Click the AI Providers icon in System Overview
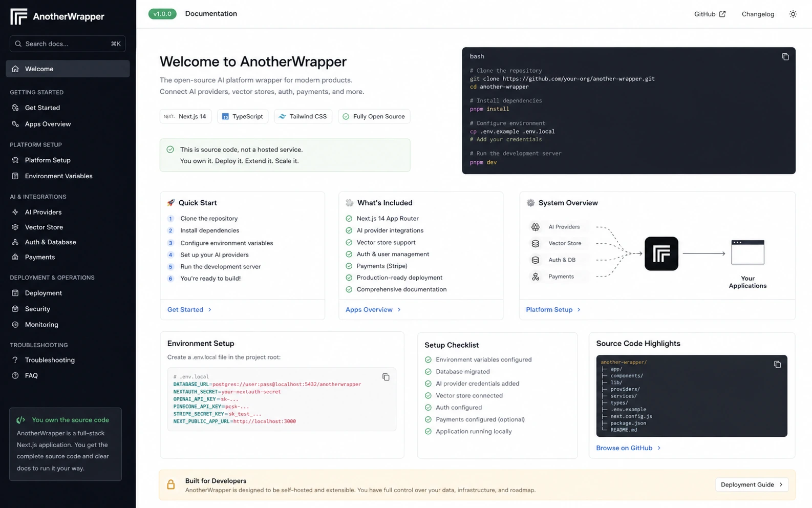This screenshot has height=508, width=812. [x=536, y=227]
